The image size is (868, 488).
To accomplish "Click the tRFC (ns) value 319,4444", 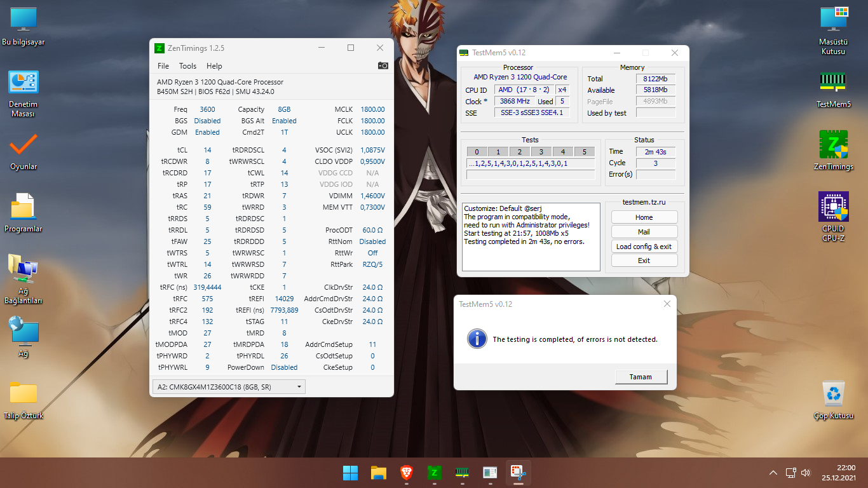I will 207,287.
